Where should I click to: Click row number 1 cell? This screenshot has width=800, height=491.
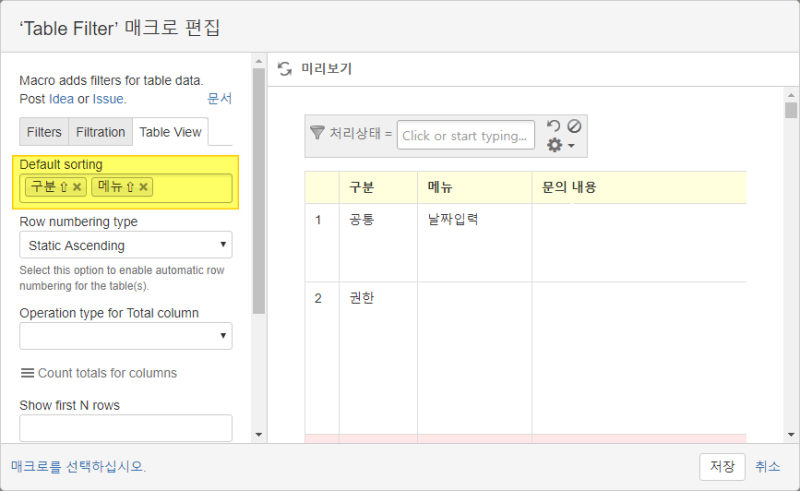[322, 242]
